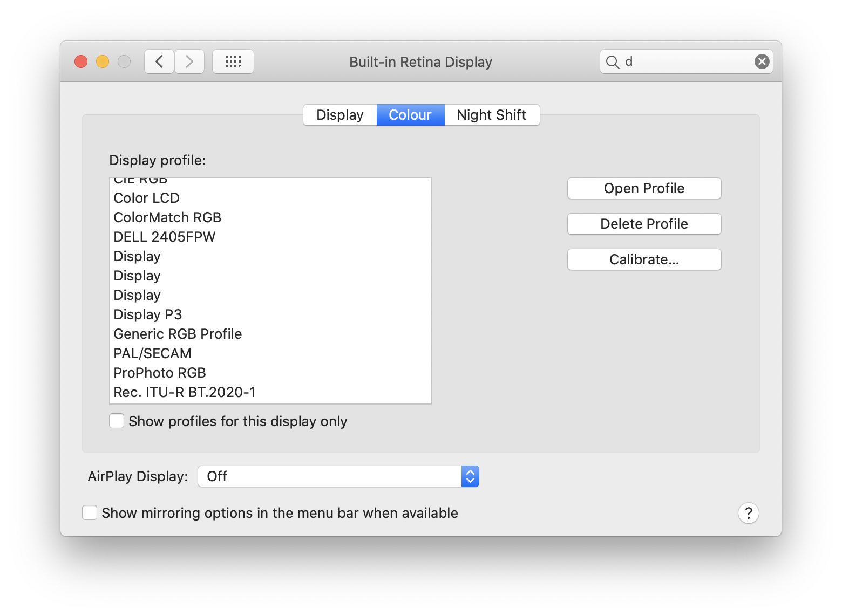Select the ColorMatch RGB profile
Image resolution: width=842 pixels, height=616 pixels.
[x=270, y=217]
